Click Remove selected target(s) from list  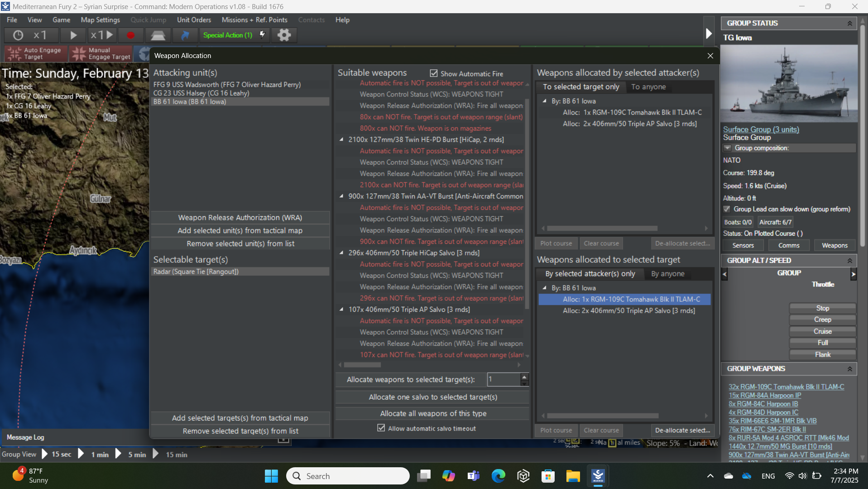[240, 431]
